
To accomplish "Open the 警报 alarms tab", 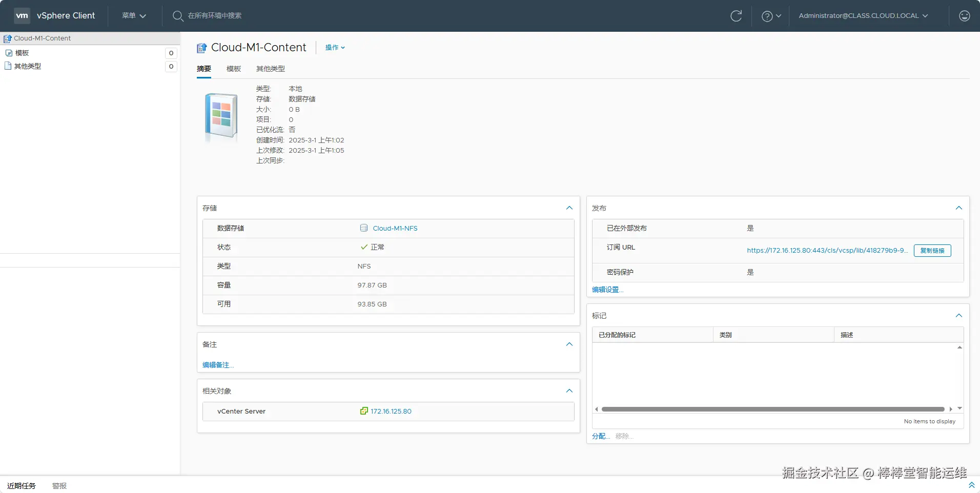I will tap(59, 486).
